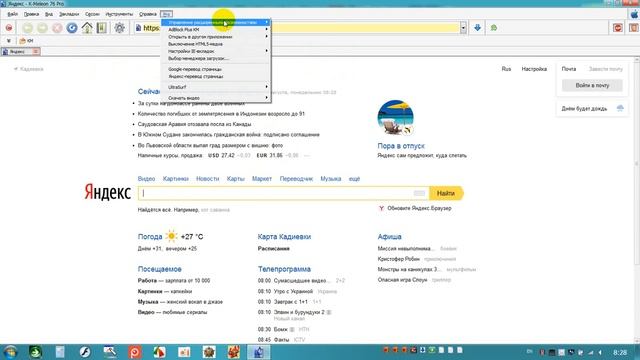
Task: Click the orange icon at far right toolbar
Action: point(634,28)
